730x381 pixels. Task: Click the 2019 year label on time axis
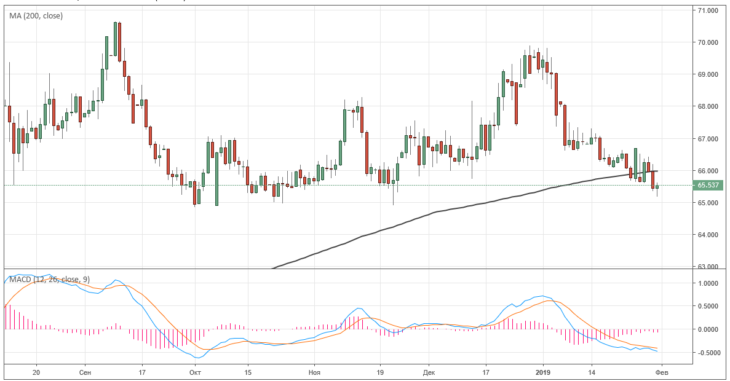click(x=543, y=373)
